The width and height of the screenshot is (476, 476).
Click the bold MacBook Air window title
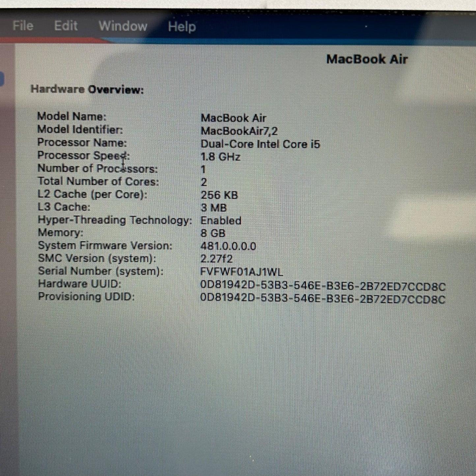click(367, 59)
